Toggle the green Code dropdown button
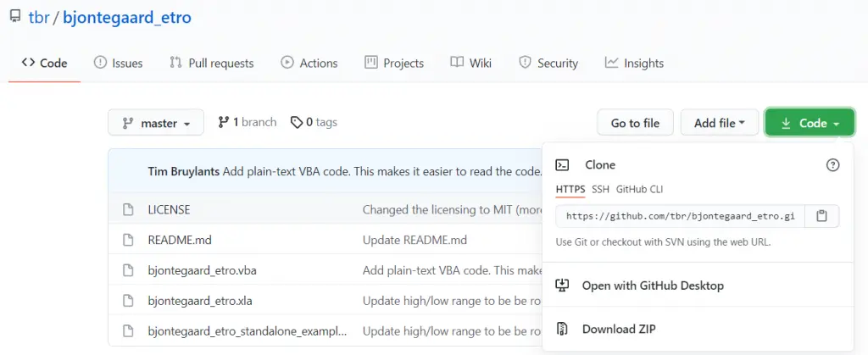This screenshot has width=868, height=355. pyautogui.click(x=810, y=123)
